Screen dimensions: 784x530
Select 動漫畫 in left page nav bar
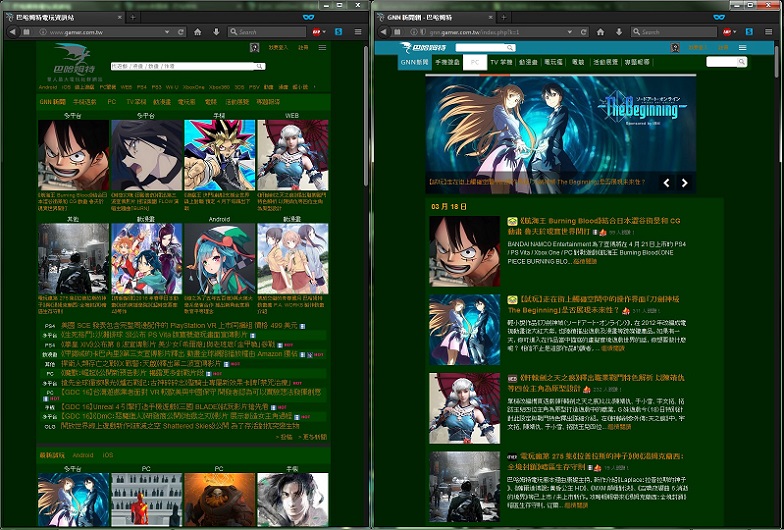(162, 102)
